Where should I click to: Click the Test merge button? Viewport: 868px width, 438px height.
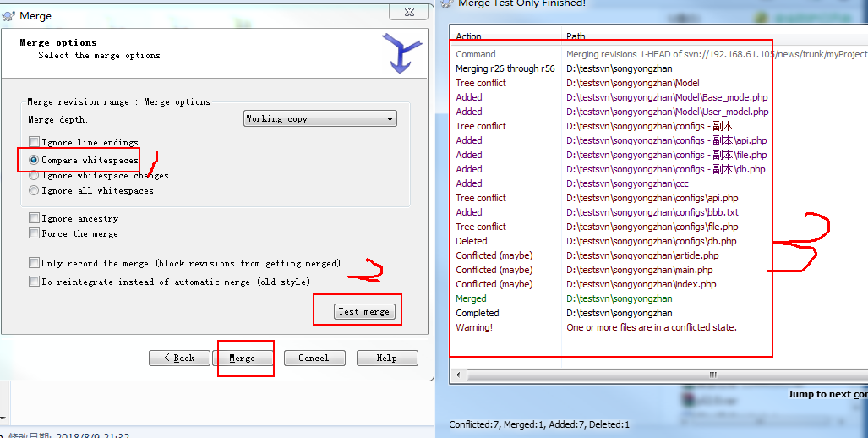(x=364, y=312)
